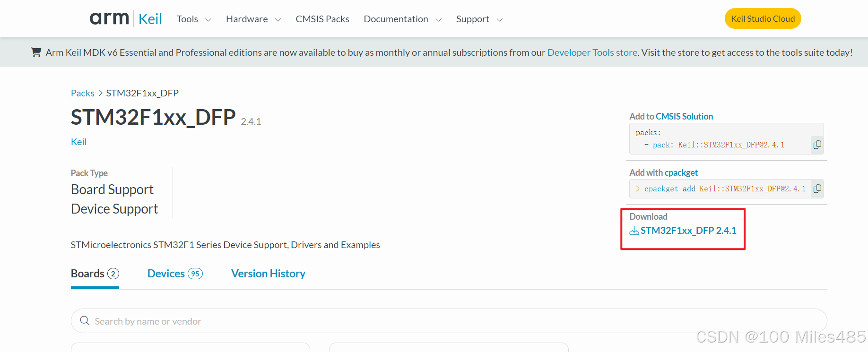This screenshot has width=868, height=352.
Task: Click the Keil Studio Cloud button
Action: tap(763, 18)
